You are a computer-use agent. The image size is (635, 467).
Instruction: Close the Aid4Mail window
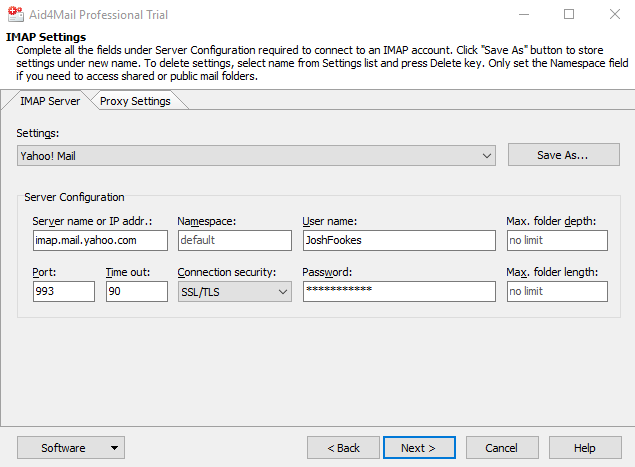pyautogui.click(x=615, y=15)
